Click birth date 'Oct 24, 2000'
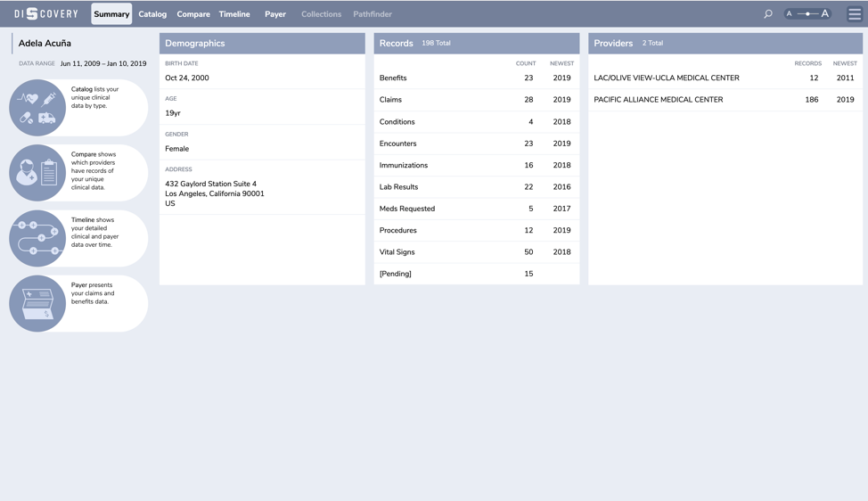868x501 pixels. click(x=187, y=78)
